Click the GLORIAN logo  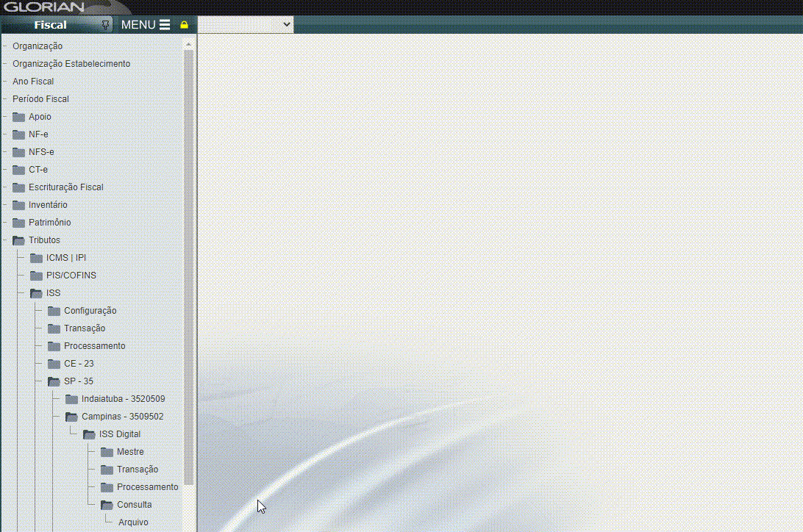tap(44, 7)
